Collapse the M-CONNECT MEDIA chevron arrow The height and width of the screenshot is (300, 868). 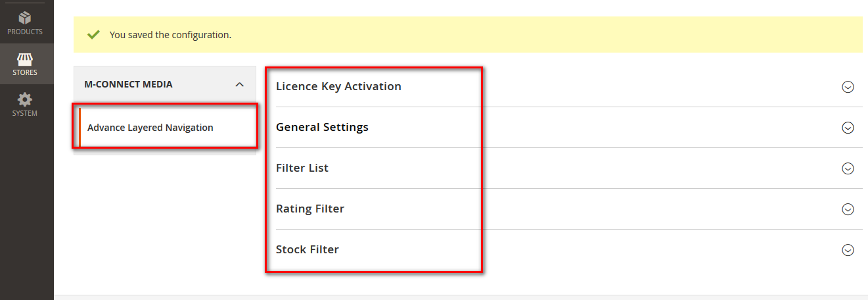[239, 84]
